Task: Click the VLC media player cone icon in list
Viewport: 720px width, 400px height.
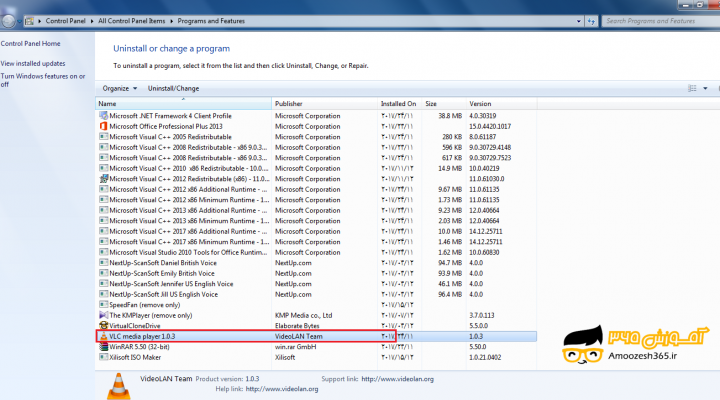Action: (x=103, y=336)
